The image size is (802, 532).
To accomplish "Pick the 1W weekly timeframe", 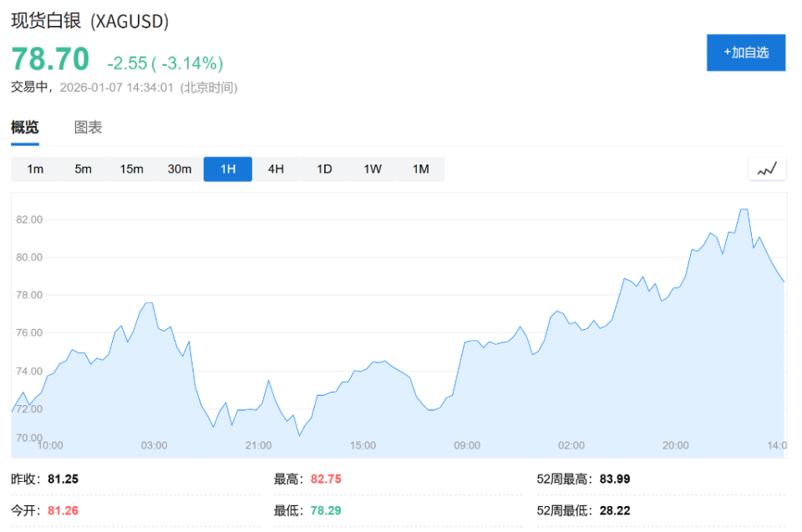I will (x=373, y=169).
